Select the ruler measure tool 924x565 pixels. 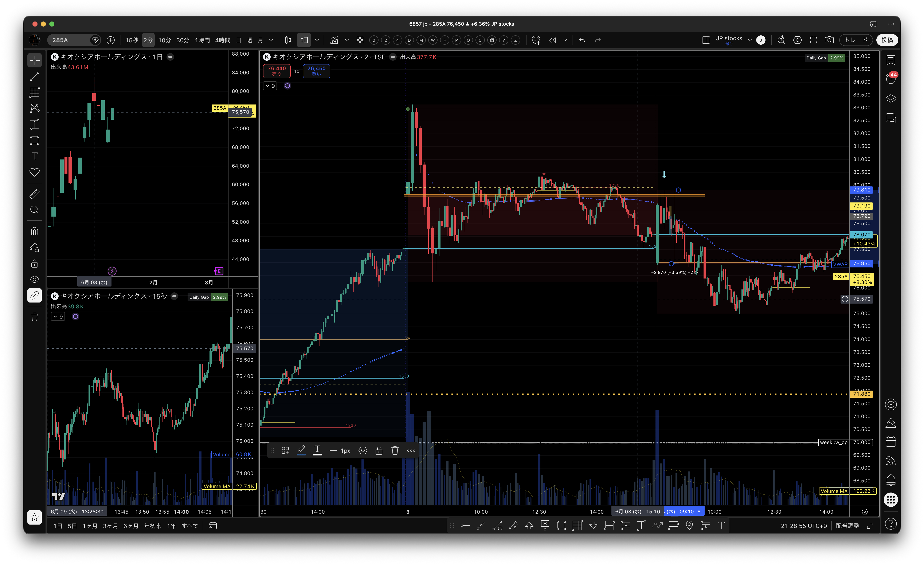pyautogui.click(x=35, y=194)
